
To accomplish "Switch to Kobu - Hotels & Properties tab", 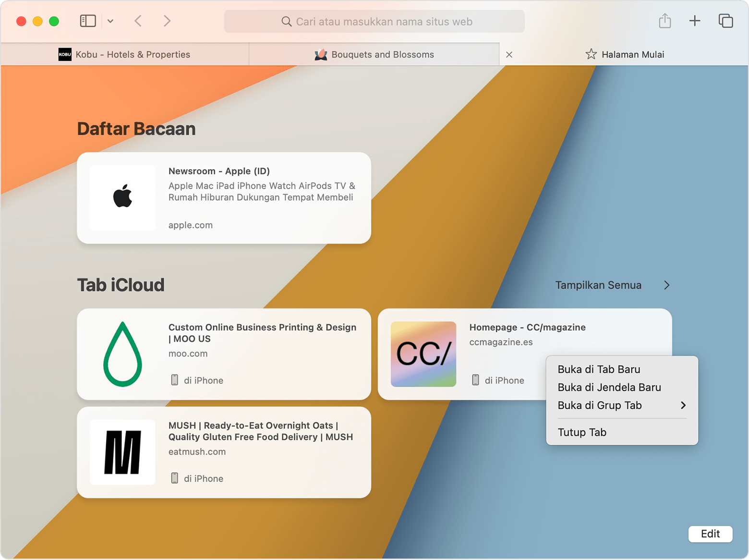I will pyautogui.click(x=125, y=54).
